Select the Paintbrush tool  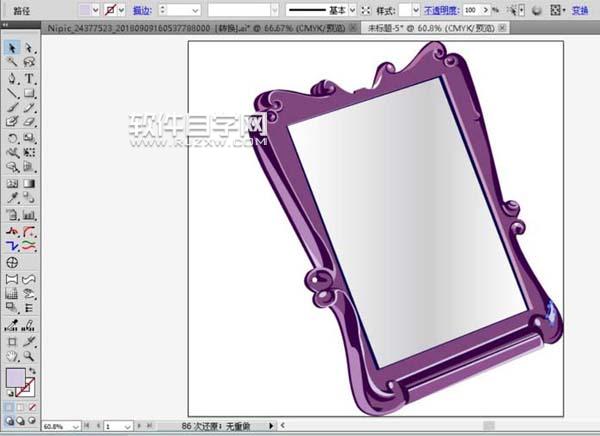[x=12, y=107]
